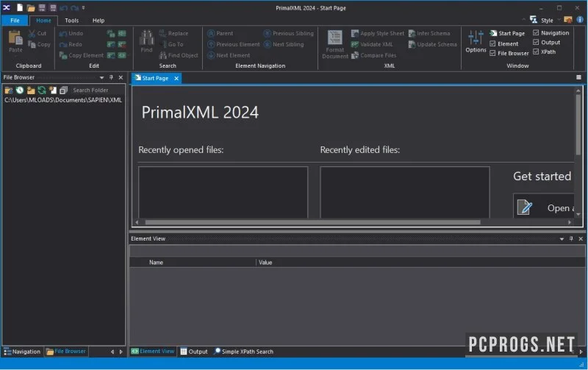Click Validate XML
Screen dimensions: 588x370
click(x=372, y=44)
